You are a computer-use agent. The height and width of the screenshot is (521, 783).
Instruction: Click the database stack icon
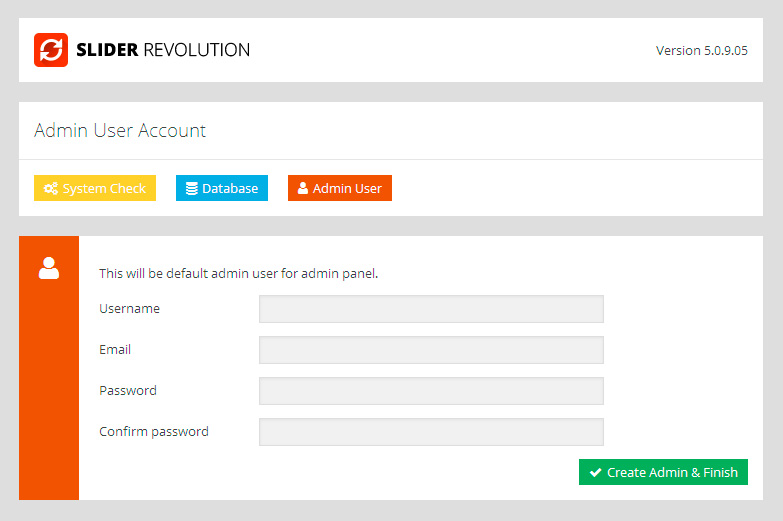click(x=191, y=188)
